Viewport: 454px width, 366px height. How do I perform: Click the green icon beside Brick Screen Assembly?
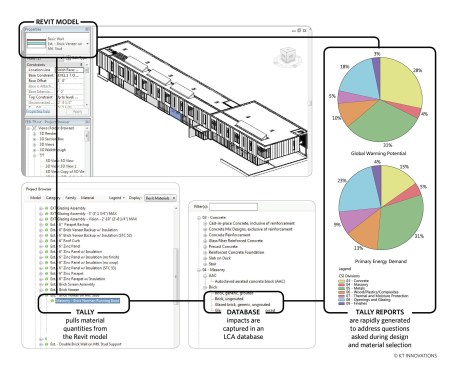tap(46, 284)
